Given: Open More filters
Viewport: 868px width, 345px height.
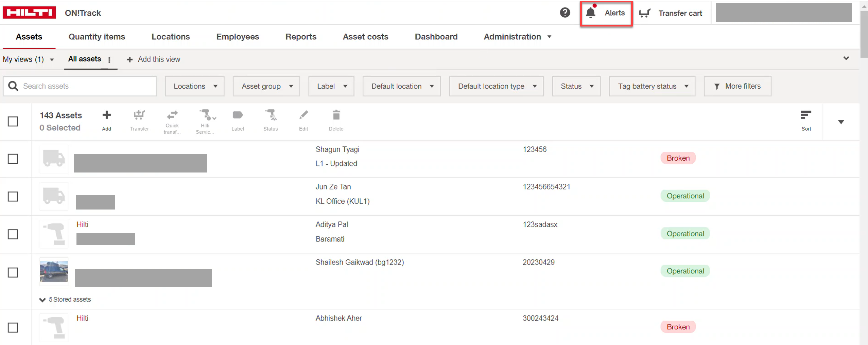Looking at the screenshot, I should [737, 86].
